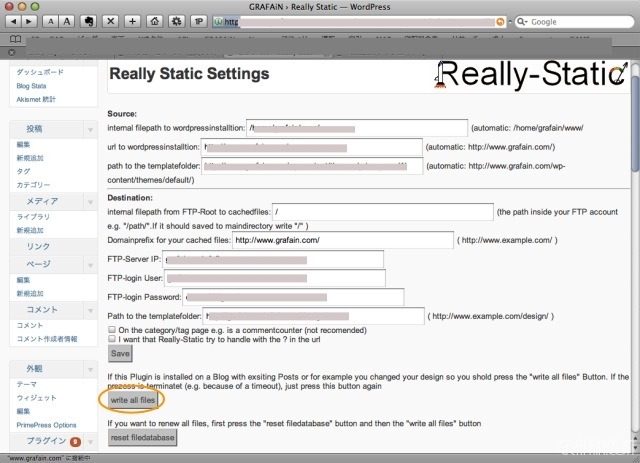Increase text size with large A button
This screenshot has width=640, height=463.
(67, 22)
